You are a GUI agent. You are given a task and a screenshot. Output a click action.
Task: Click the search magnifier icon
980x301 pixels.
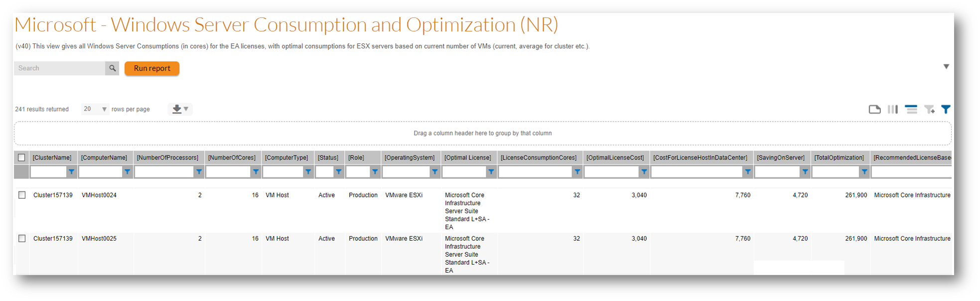[113, 68]
